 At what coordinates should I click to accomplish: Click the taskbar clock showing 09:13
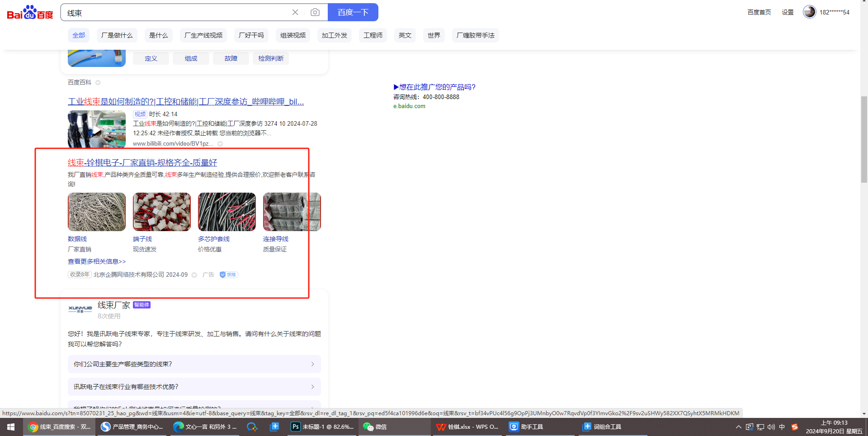pyautogui.click(x=834, y=427)
